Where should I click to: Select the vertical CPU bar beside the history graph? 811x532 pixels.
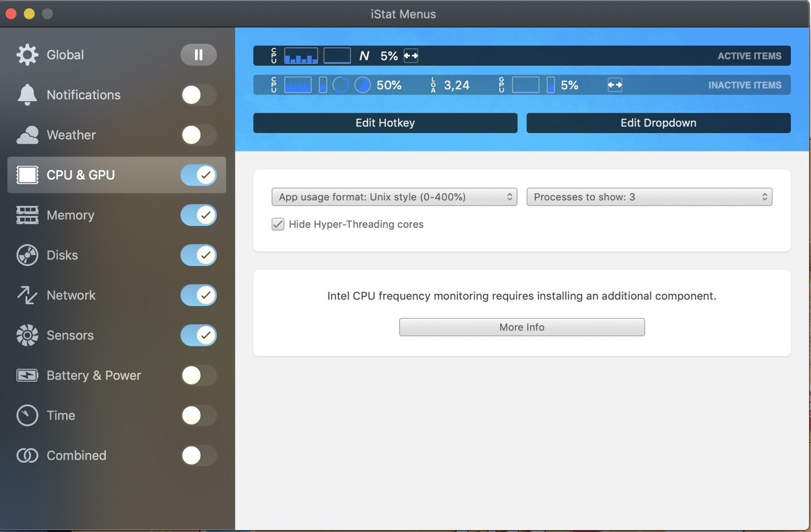[323, 85]
